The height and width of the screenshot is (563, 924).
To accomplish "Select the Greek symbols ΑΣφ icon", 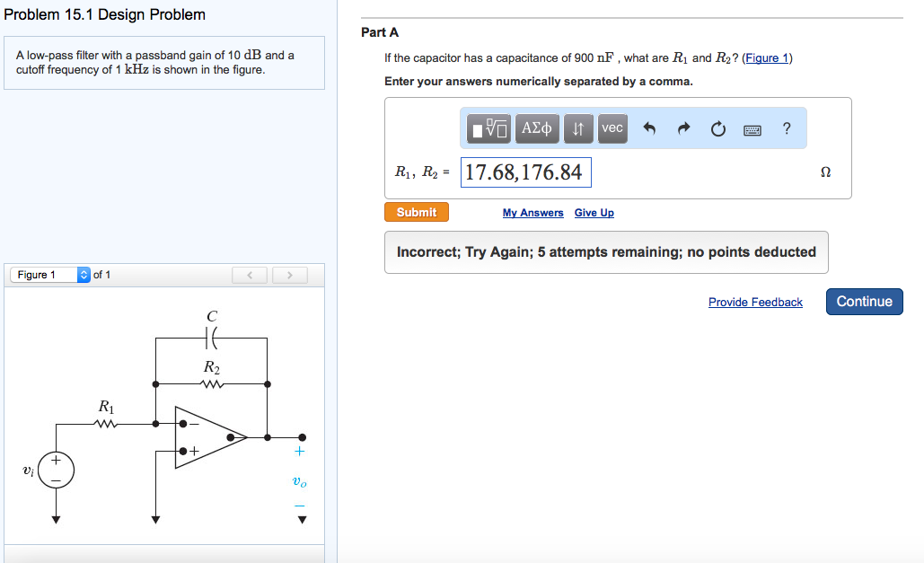I will (536, 128).
